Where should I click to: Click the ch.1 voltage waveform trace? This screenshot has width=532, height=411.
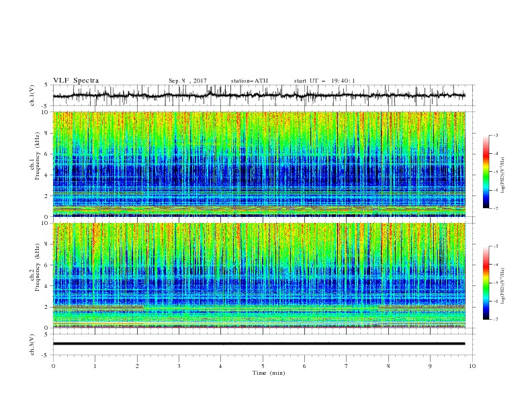coord(259,95)
